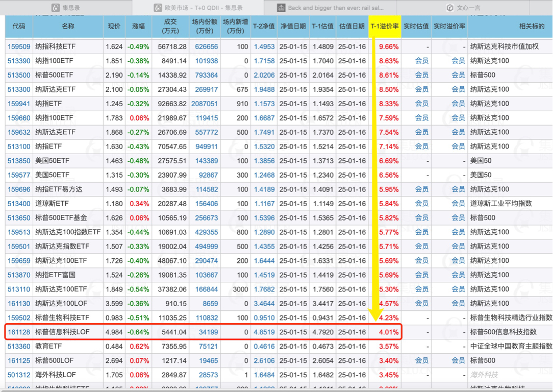Sort by 净值日期 column header
Viewport: 553px width, 392px height.
click(293, 26)
